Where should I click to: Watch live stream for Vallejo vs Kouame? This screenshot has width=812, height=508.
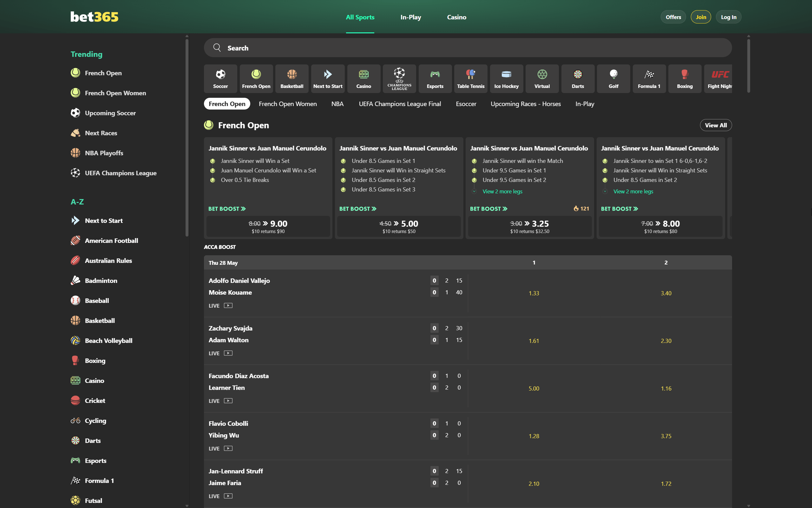[x=228, y=305]
